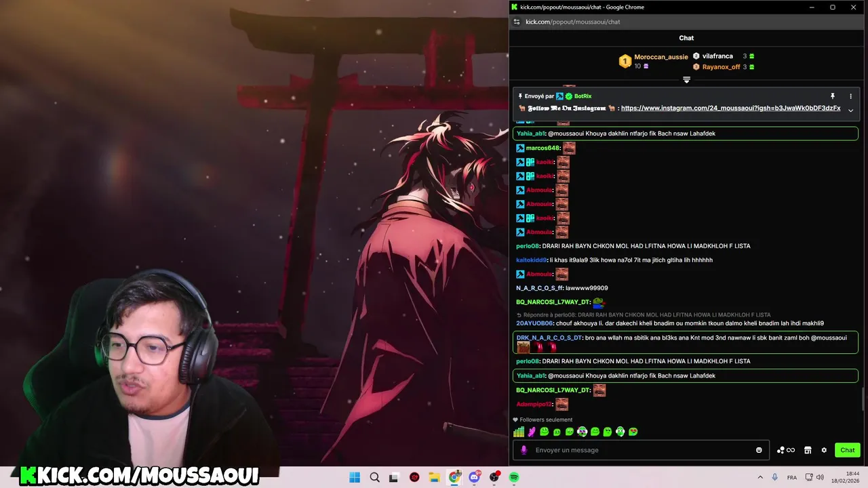Screen dimensions: 868x488
Task: Show hidden system tray icons
Action: pyautogui.click(x=760, y=477)
